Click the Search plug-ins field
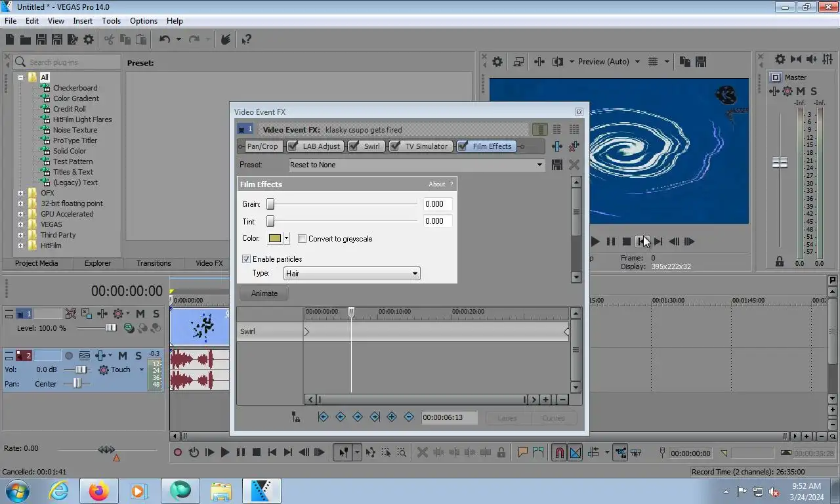Screen dimensions: 840x504 pyautogui.click(x=67, y=62)
